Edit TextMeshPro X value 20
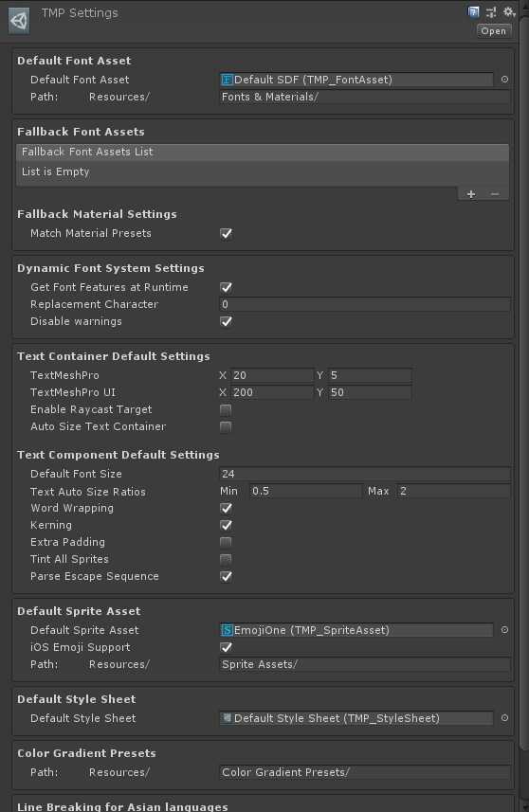The width and height of the screenshot is (529, 812). [x=272, y=375]
